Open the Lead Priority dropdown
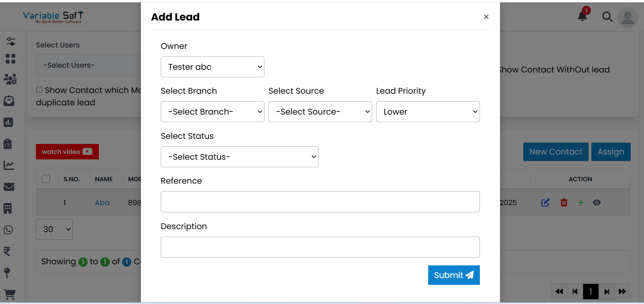The width and height of the screenshot is (644, 304). [x=428, y=112]
